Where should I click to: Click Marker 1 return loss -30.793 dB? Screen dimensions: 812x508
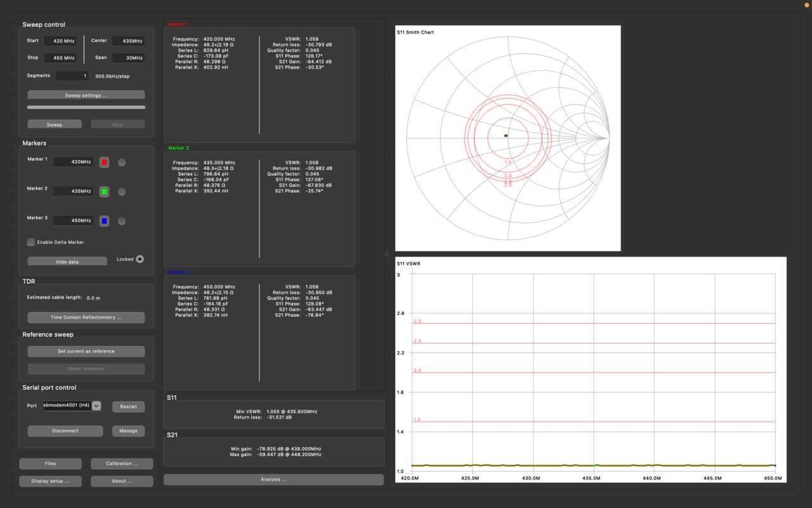[318, 44]
